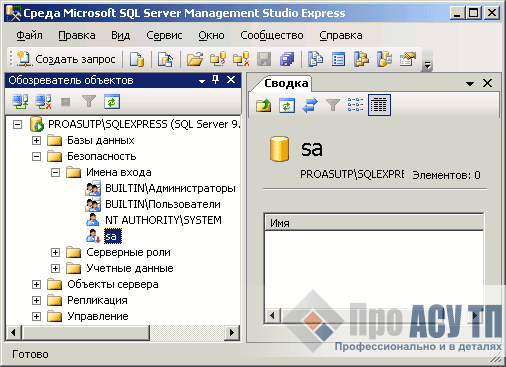Click the sa login user icon

click(x=93, y=236)
